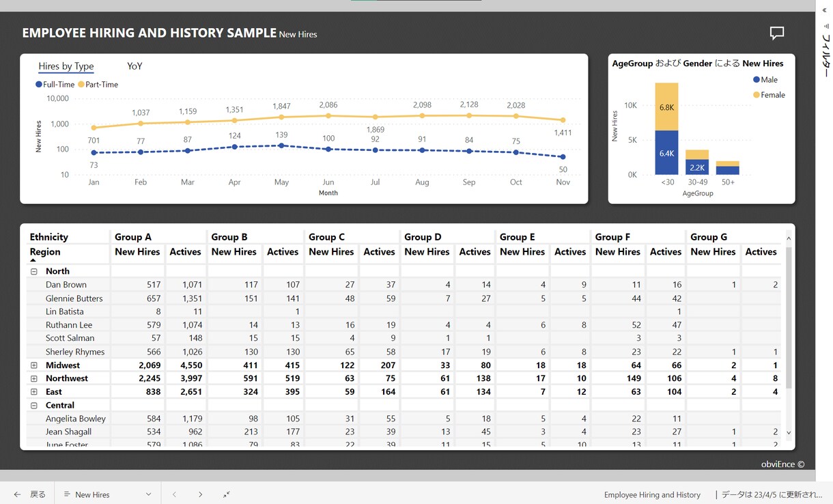Expand the Northwest region rows

click(33, 378)
